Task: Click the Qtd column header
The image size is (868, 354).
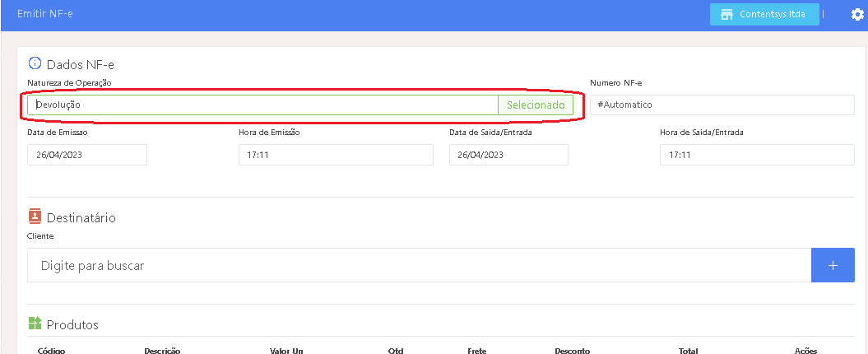Action: (396, 351)
